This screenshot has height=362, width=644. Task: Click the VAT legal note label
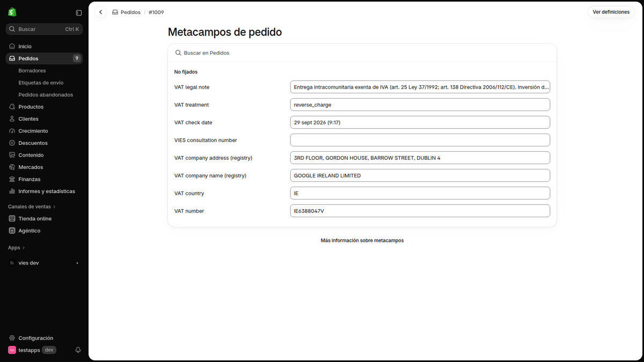tap(192, 87)
